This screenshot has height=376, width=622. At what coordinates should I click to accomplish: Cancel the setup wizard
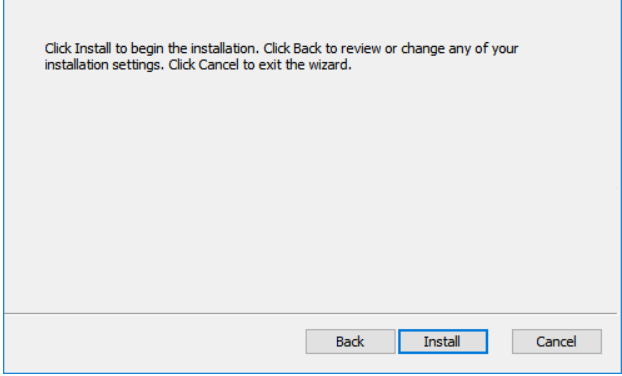(x=557, y=341)
